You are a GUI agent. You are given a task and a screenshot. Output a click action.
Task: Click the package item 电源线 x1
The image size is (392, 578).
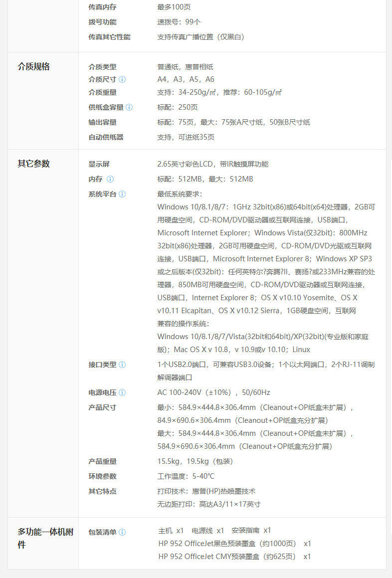[207, 531]
